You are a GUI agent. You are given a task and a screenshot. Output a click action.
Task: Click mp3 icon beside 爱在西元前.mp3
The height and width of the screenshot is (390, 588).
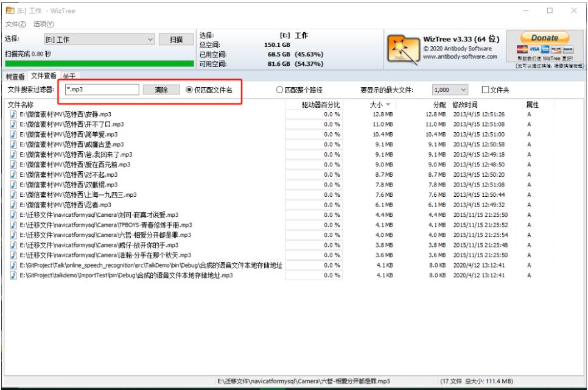[13, 165]
